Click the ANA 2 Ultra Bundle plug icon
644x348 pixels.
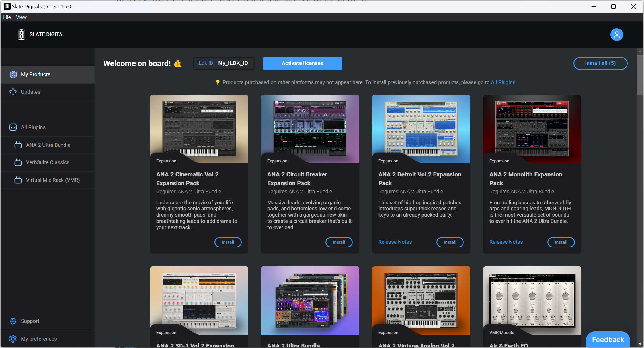coord(18,145)
